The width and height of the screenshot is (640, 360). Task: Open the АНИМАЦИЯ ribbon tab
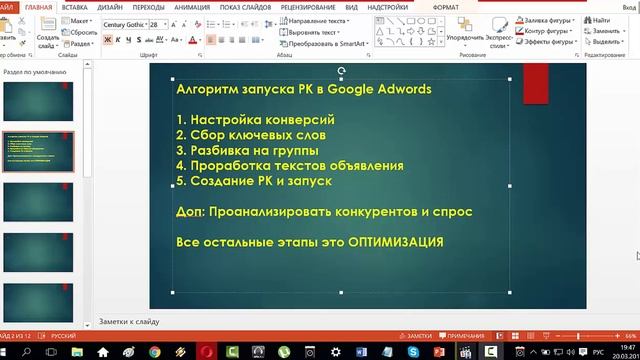pos(192,7)
